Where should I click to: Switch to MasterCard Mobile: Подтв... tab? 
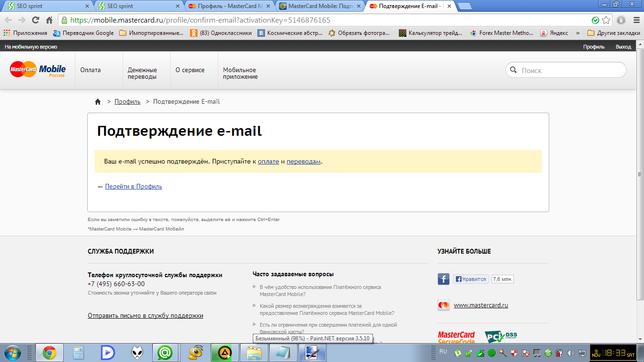click(320, 6)
